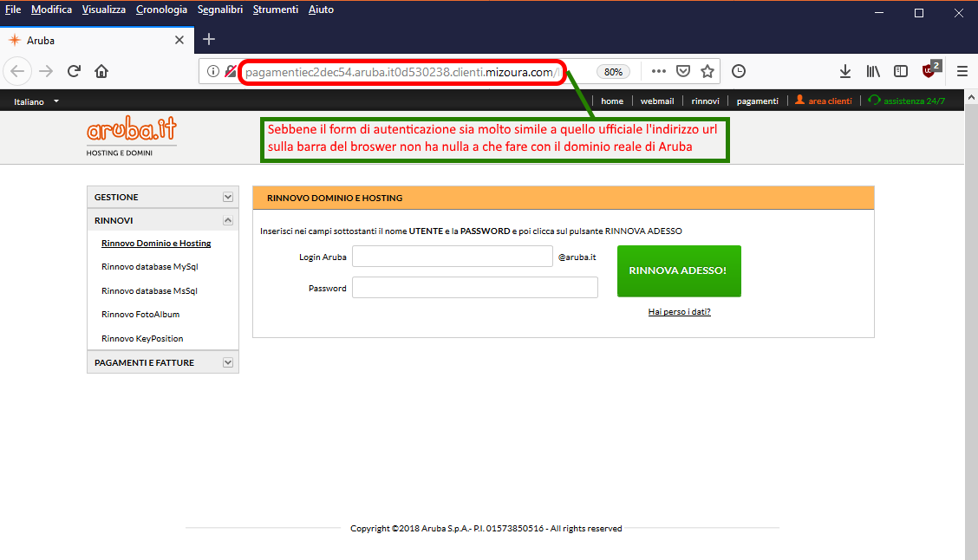Open the assistenza 24/7 link

[x=914, y=101]
